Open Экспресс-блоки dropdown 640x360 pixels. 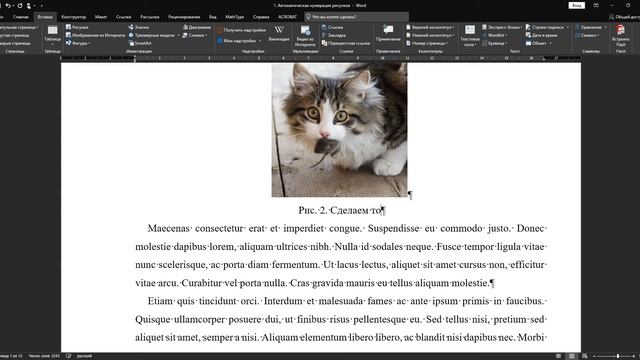(x=502, y=27)
